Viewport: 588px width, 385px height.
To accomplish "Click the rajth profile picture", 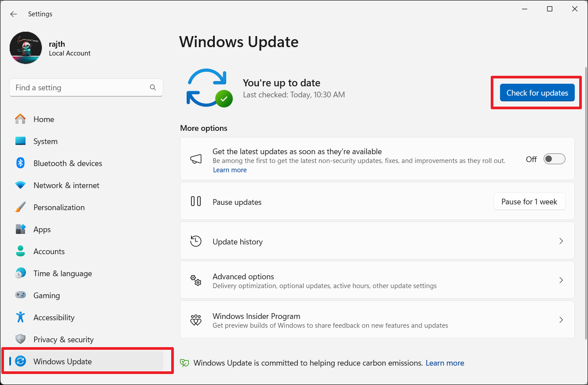I will (x=26, y=48).
